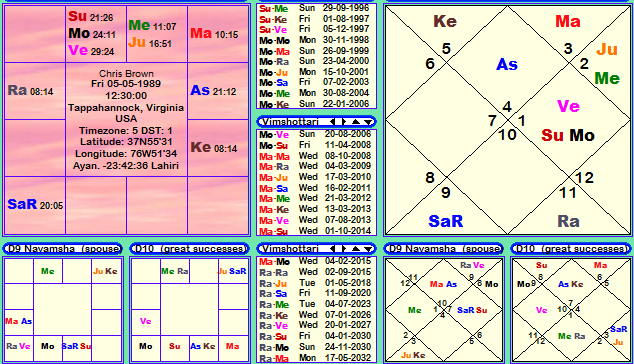Click right arrow on middle Vimshottari header

pos(344,122)
